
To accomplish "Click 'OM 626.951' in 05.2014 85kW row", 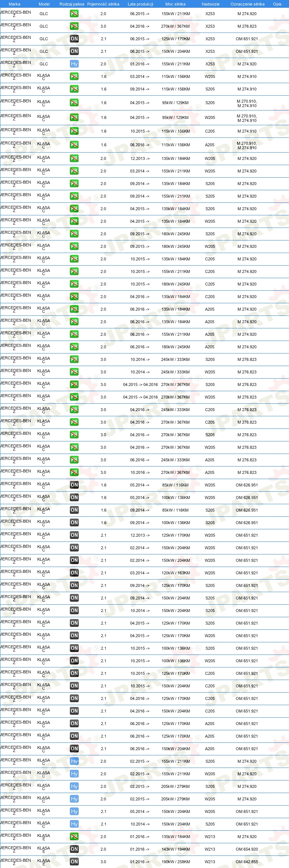I will [247, 485].
